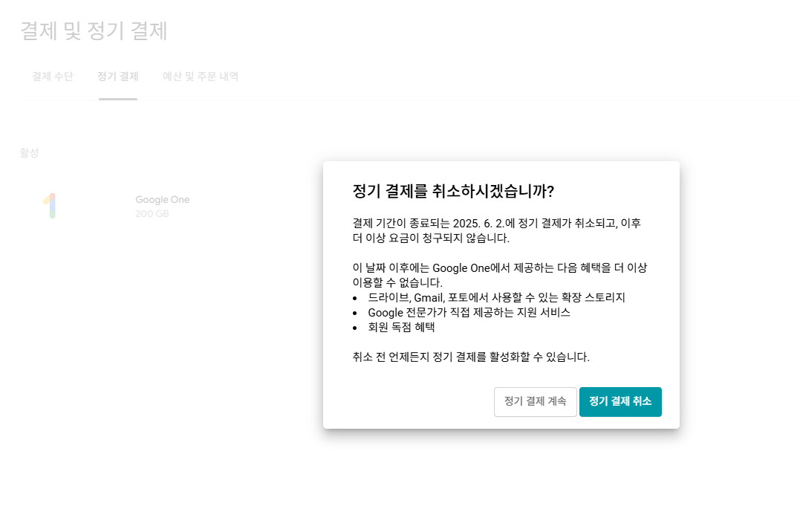Click the 2025. 6. 2. cancellation date sentence

(x=497, y=230)
